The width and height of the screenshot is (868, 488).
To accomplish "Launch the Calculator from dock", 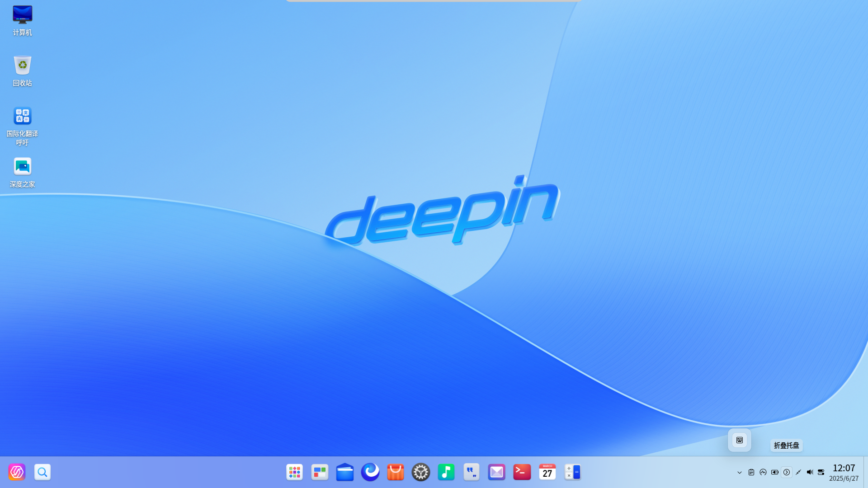I will pos(573,472).
